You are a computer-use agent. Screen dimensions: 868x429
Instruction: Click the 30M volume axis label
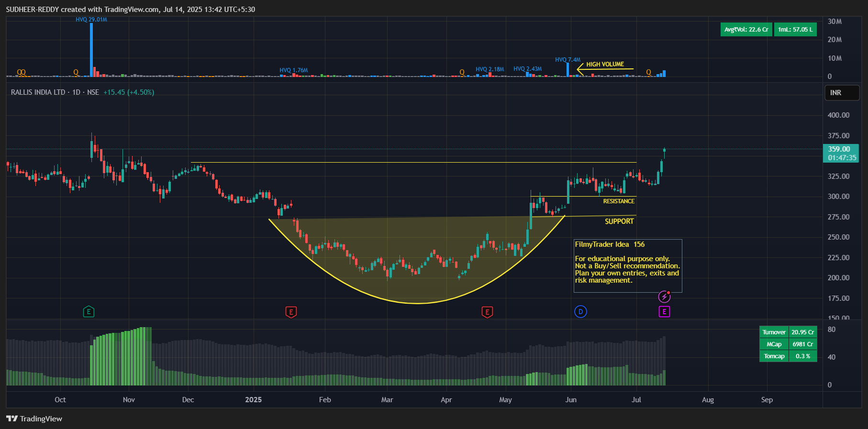(835, 22)
